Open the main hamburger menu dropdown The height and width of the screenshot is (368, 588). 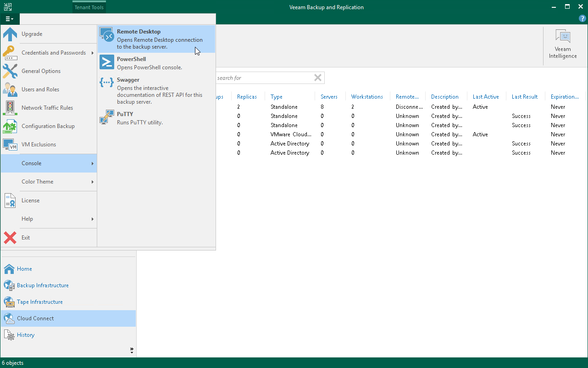(9, 19)
